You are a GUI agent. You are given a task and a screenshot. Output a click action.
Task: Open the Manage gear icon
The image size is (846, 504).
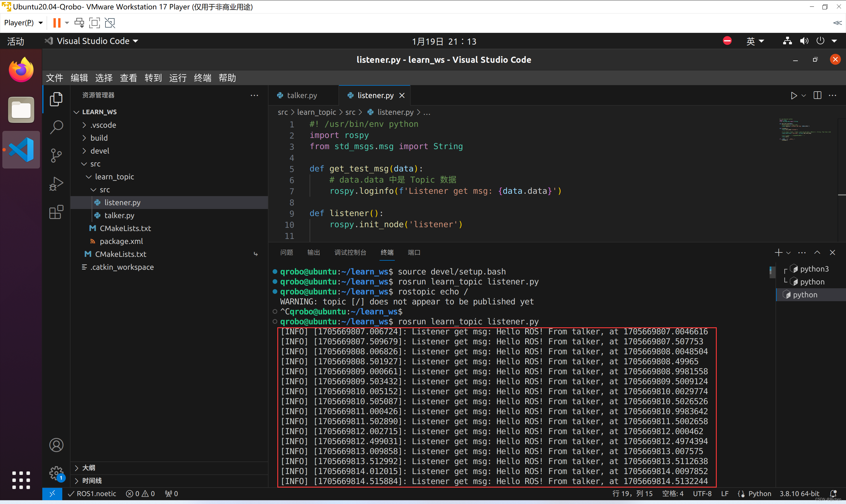[x=56, y=473]
